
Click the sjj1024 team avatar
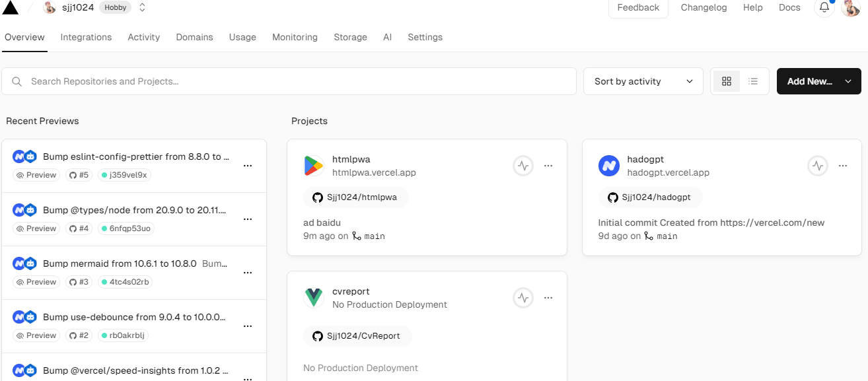(50, 8)
